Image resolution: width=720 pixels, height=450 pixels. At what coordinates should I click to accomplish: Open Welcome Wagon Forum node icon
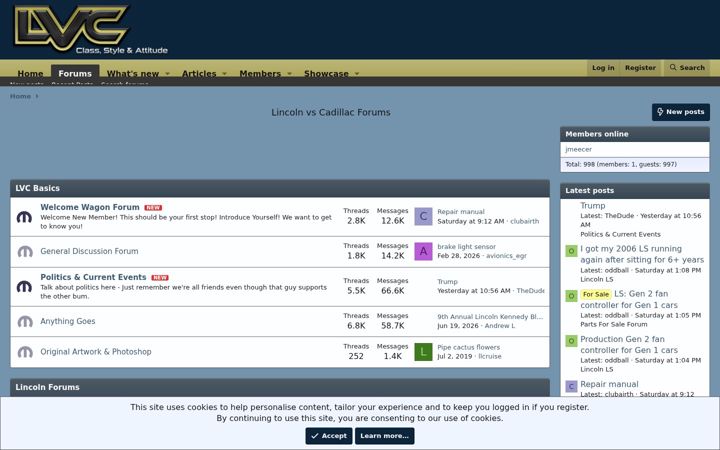pyautogui.click(x=24, y=217)
